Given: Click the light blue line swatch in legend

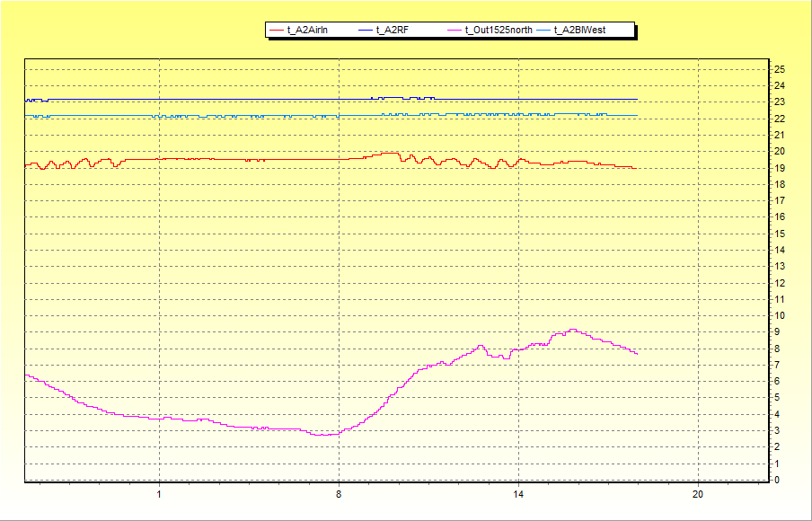Looking at the screenshot, I should pyautogui.click(x=543, y=31).
